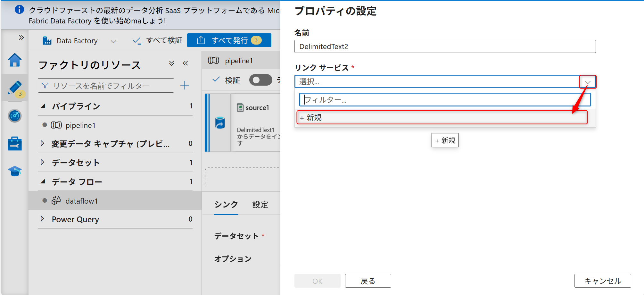Select the シンク tab

tap(226, 204)
